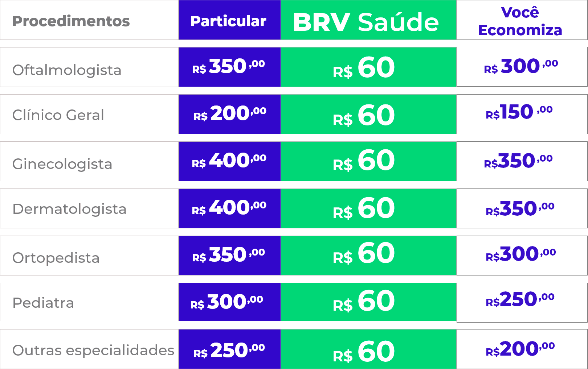This screenshot has height=369, width=588.
Task: Click Oftalmologista Particular price R$ 350,00
Action: (228, 66)
